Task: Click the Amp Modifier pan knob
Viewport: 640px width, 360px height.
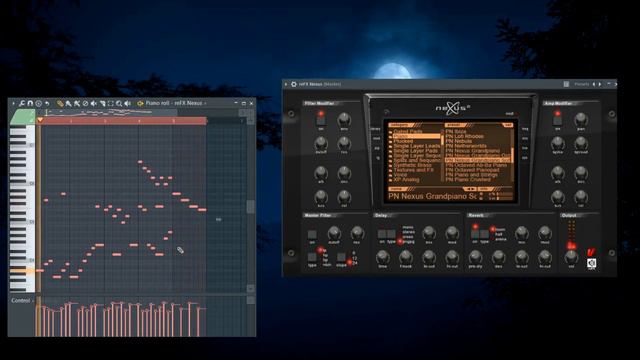Action: tap(580, 120)
